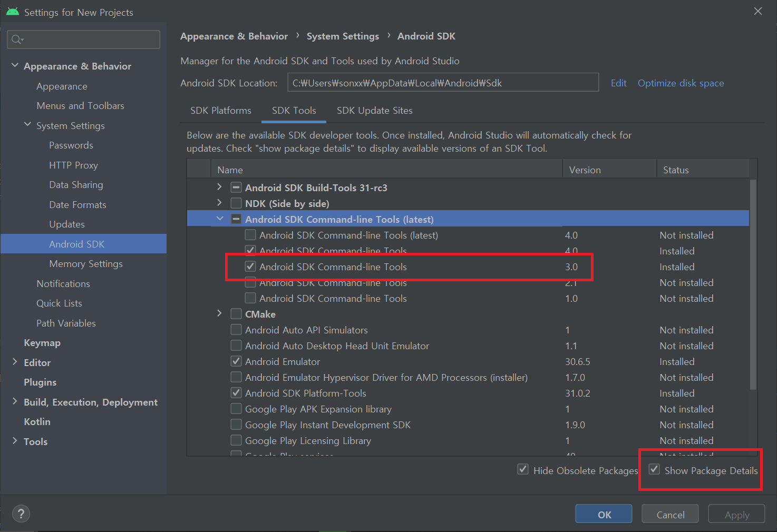Open Menus and Toolbars settings
This screenshot has width=777, height=532.
pos(80,106)
